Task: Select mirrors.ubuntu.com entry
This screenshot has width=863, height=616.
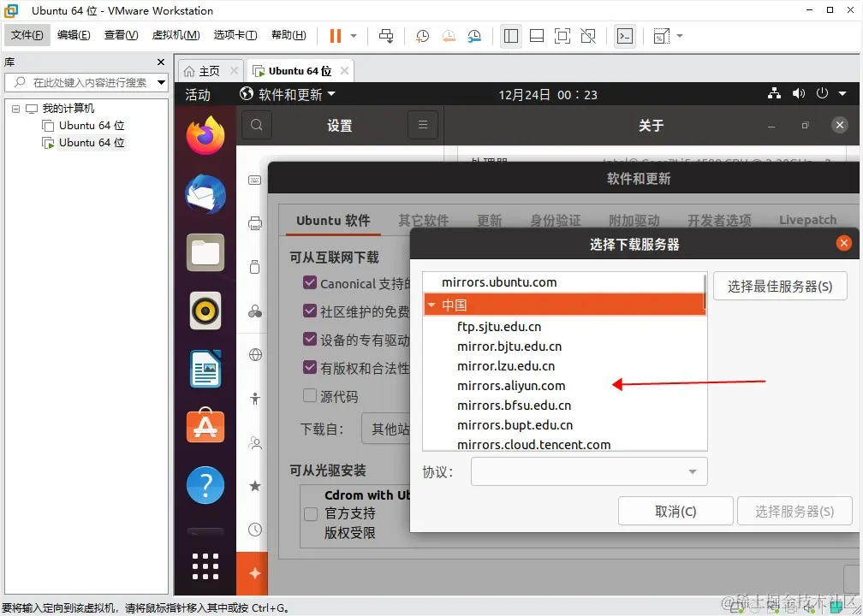Action: coord(499,282)
